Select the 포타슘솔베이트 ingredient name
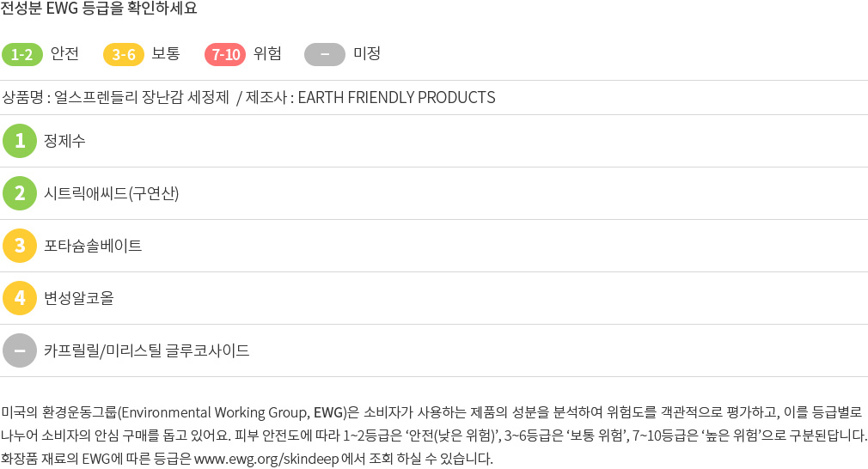This screenshot has width=868, height=469. click(93, 246)
